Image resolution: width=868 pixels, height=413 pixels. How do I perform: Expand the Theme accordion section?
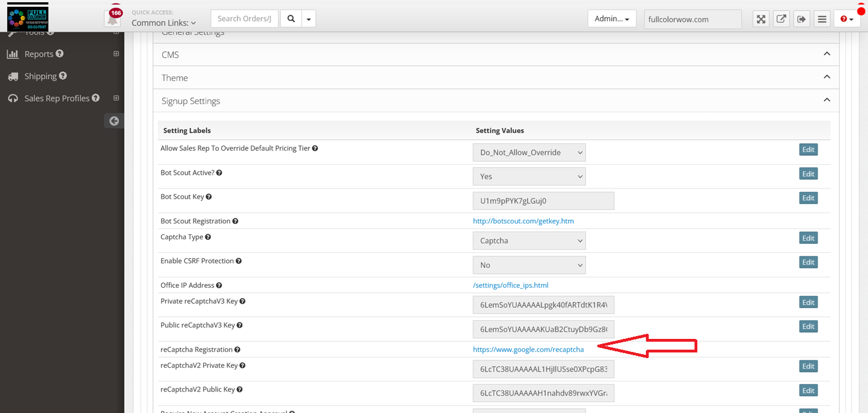click(x=827, y=77)
